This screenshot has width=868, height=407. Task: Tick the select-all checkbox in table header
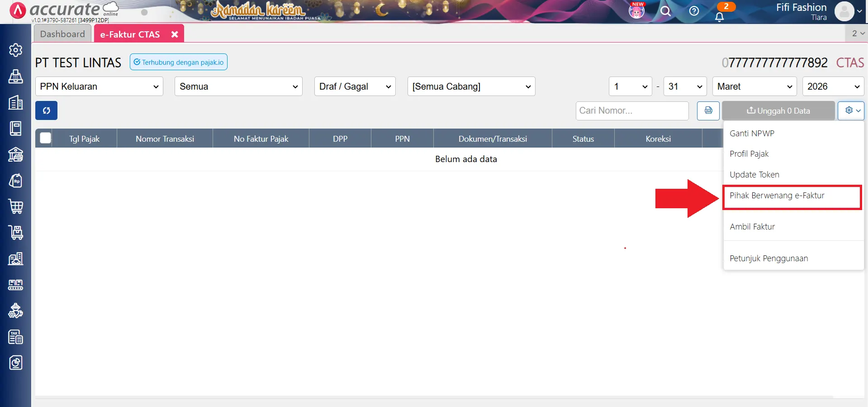point(45,138)
